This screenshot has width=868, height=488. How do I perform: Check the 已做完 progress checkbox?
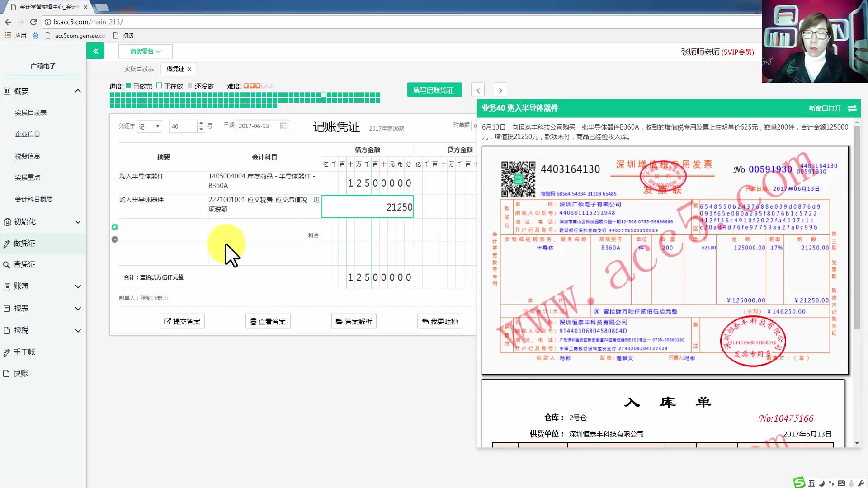point(128,85)
